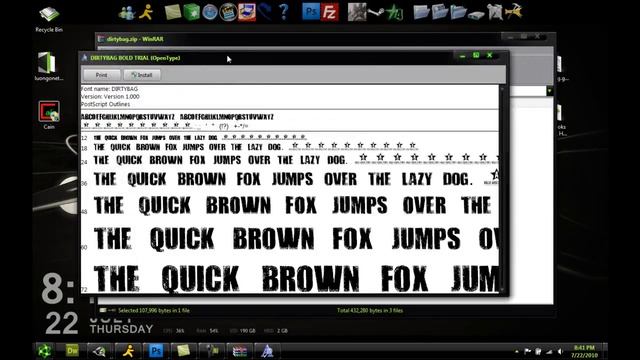Click the Font name: DIRTYBAG text

tap(109, 89)
